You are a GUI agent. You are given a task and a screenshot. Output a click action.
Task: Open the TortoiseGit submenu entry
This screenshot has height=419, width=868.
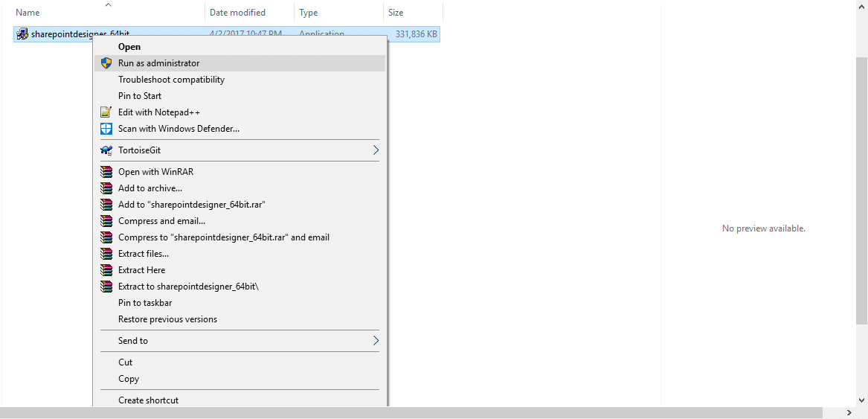coord(239,150)
